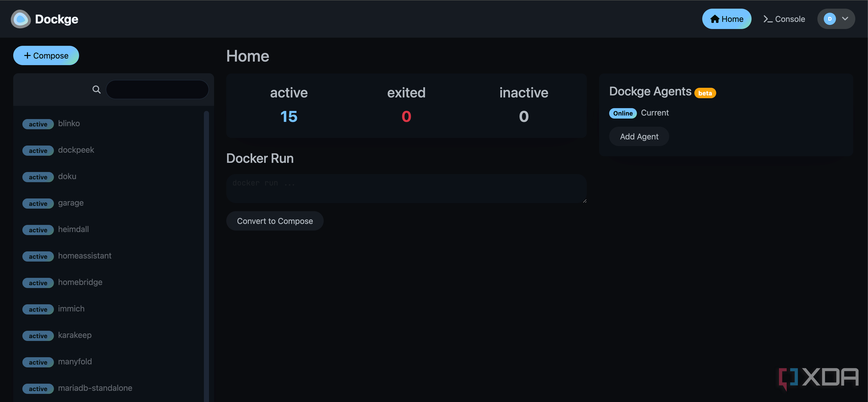Click into the docker run textarea
The width and height of the screenshot is (868, 402).
tap(406, 188)
